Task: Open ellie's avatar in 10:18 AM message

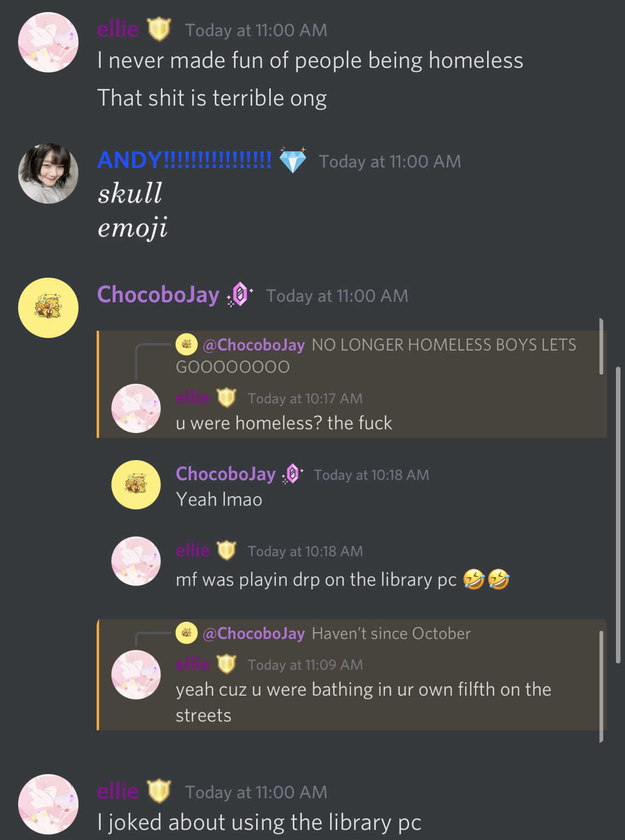Action: [x=136, y=561]
